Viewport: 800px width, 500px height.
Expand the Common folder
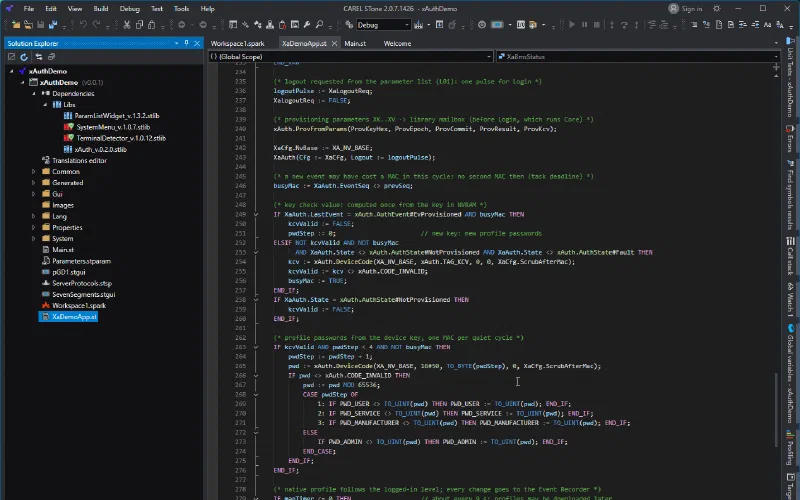pyautogui.click(x=34, y=172)
